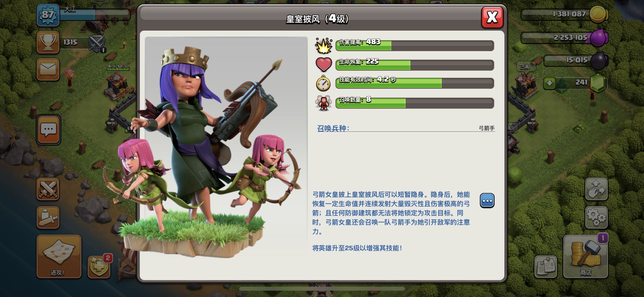Tap the 召唤兵种 弓箭手 row
The height and width of the screenshot is (297, 644).
tap(406, 128)
